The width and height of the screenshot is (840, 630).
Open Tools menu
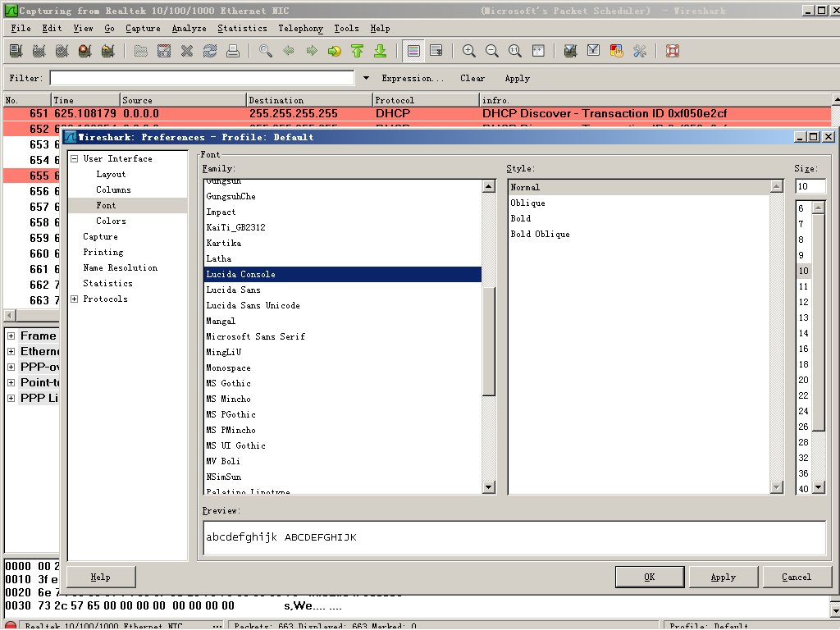(x=347, y=29)
